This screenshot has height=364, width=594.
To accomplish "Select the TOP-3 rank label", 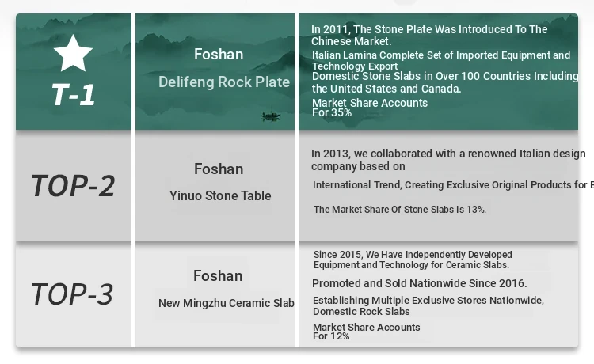I will 72,294.
